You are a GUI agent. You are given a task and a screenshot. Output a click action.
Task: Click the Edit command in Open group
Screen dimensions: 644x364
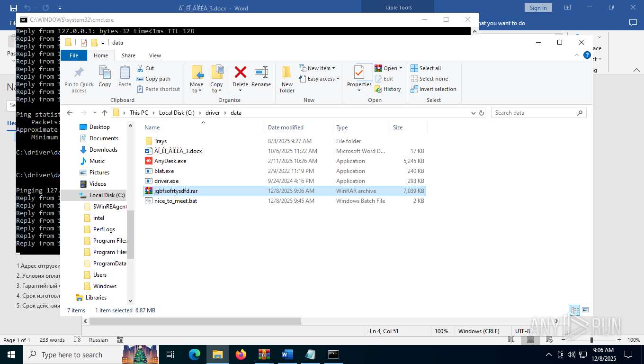pyautogui.click(x=384, y=79)
